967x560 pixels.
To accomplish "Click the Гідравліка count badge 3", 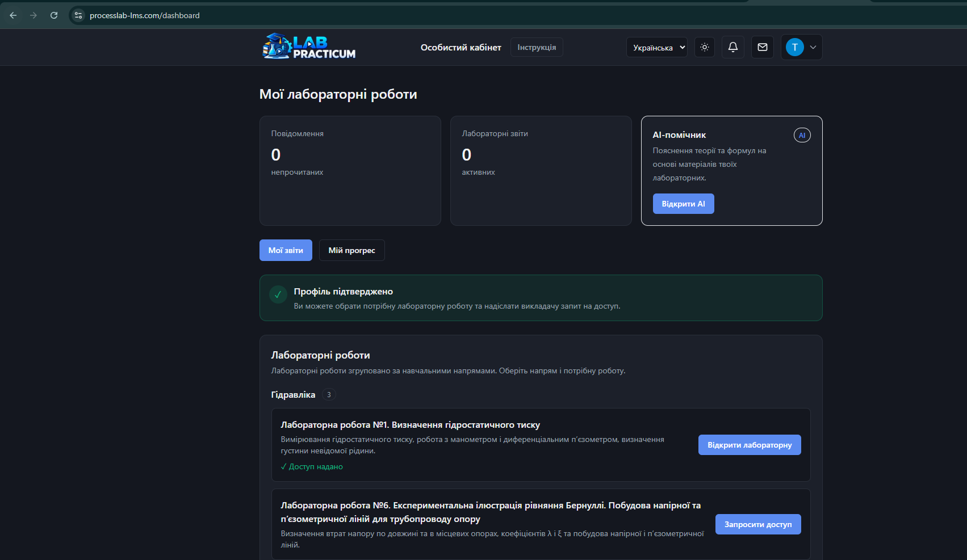I will 329,394.
